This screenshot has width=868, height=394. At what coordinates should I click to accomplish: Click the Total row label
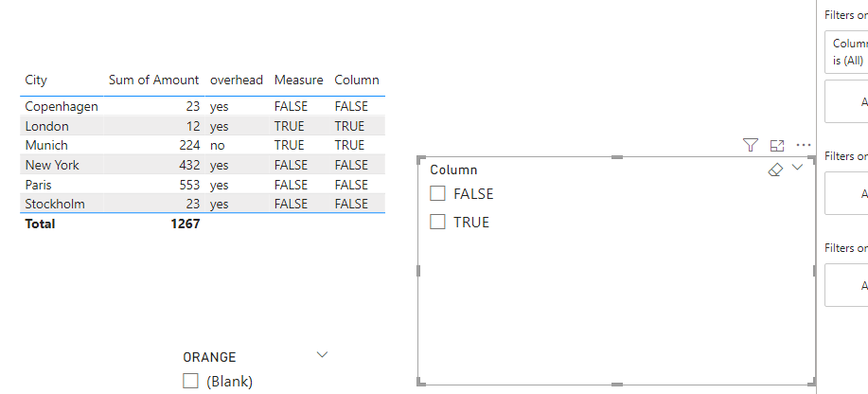[40, 224]
